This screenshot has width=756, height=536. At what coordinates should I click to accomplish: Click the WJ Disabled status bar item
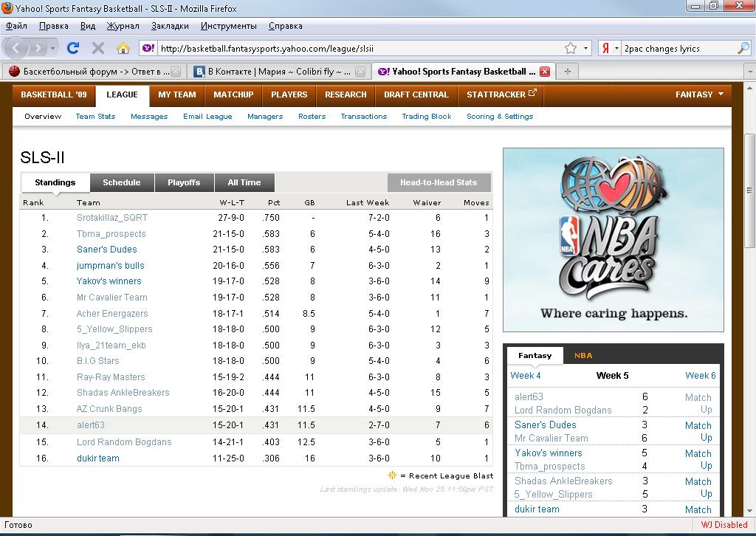pyautogui.click(x=724, y=525)
